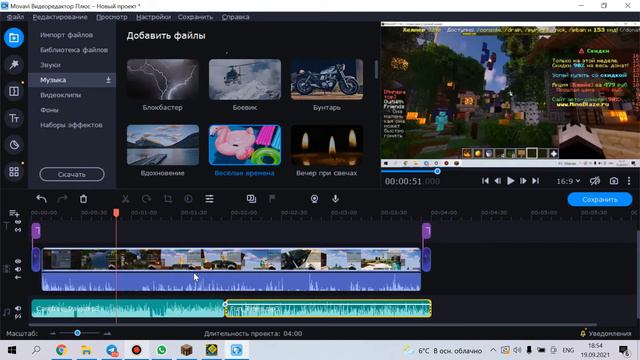
Task: Take a snapshot of the preview frame
Action: tap(613, 181)
